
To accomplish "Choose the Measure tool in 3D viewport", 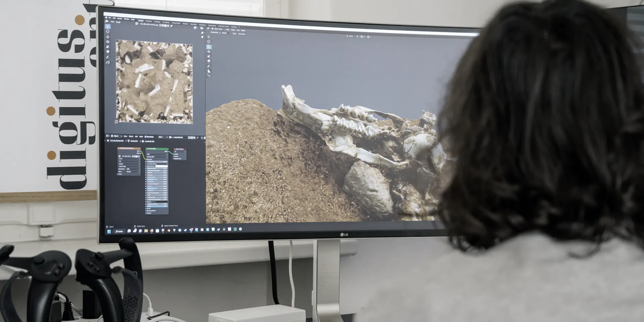I will click(x=209, y=71).
